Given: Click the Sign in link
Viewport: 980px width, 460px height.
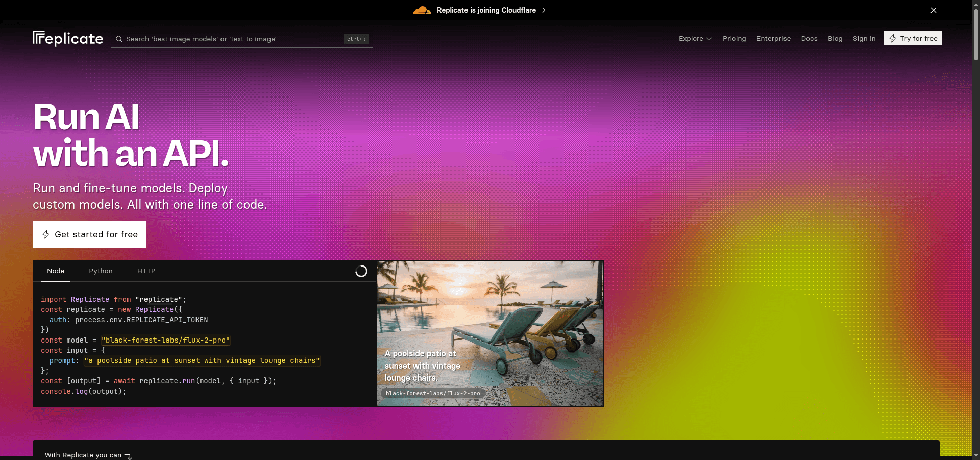Looking at the screenshot, I should (x=864, y=39).
